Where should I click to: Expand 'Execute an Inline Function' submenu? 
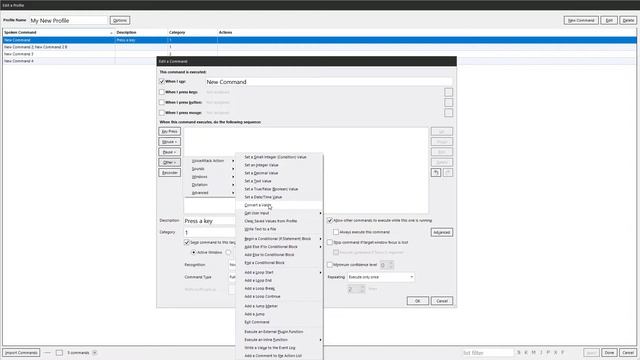(x=279, y=340)
